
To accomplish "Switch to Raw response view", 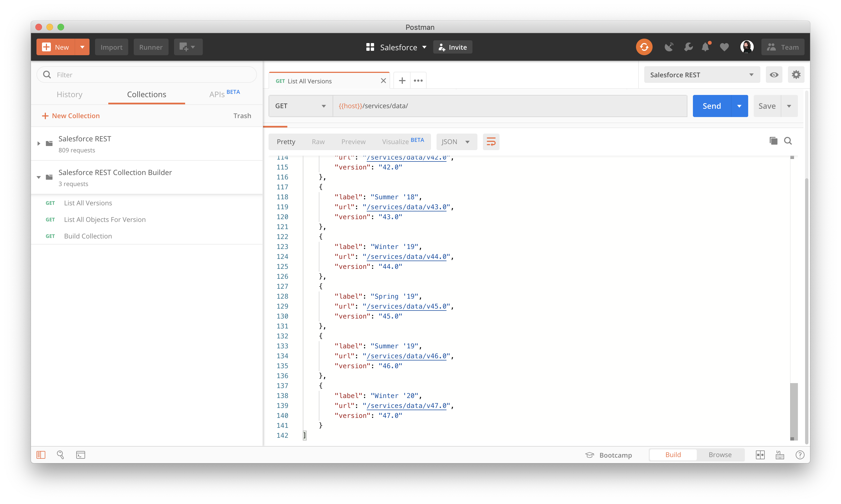I will [318, 142].
